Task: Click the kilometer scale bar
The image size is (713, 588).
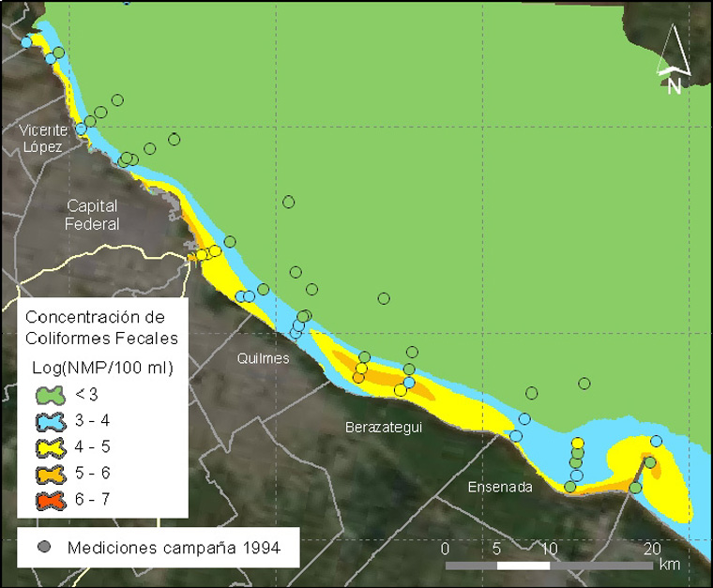Action: pos(550,565)
